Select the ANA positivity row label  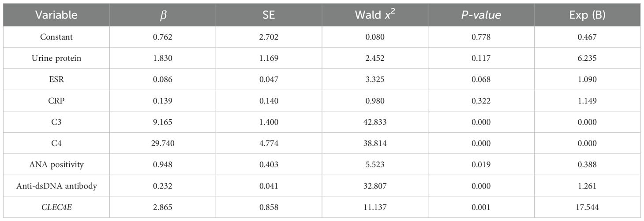(57, 165)
